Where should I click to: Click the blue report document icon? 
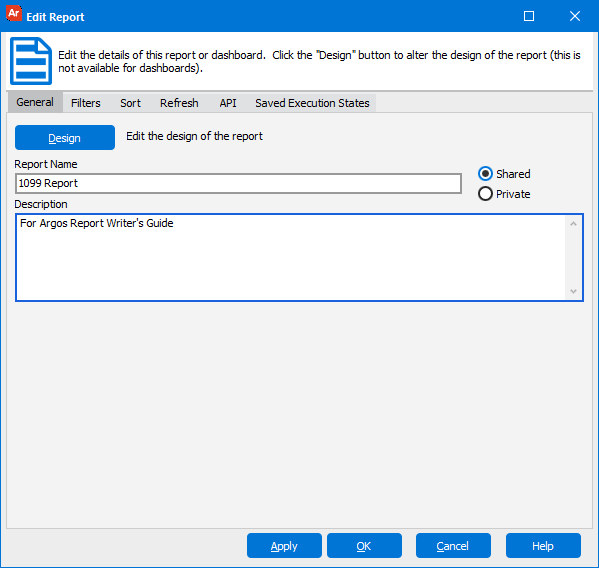(x=31, y=61)
